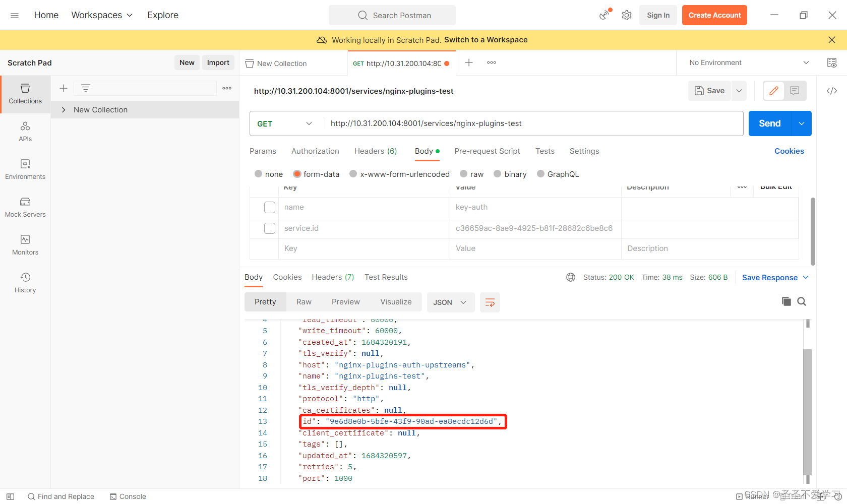
Task: View response Headers (7) tab
Action: [x=333, y=277]
